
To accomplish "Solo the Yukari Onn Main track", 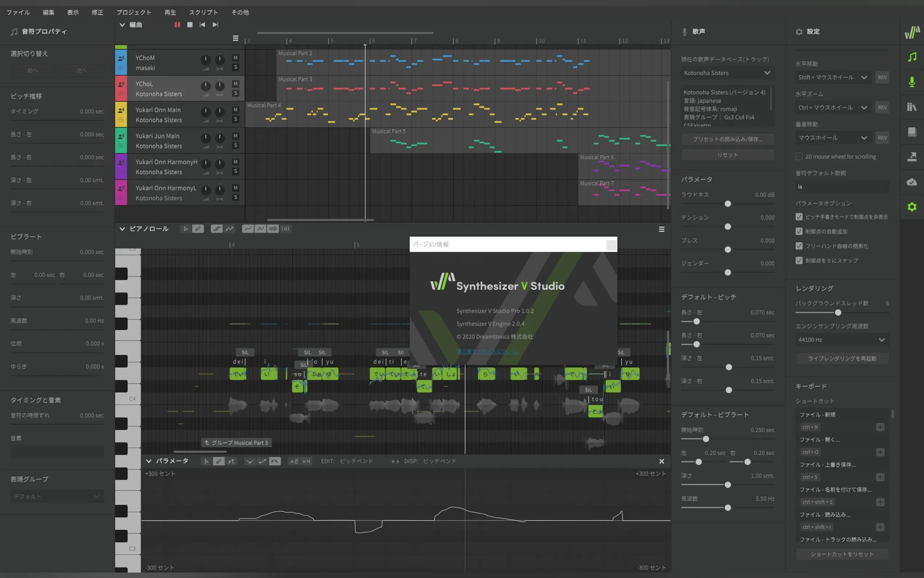I will tap(236, 119).
